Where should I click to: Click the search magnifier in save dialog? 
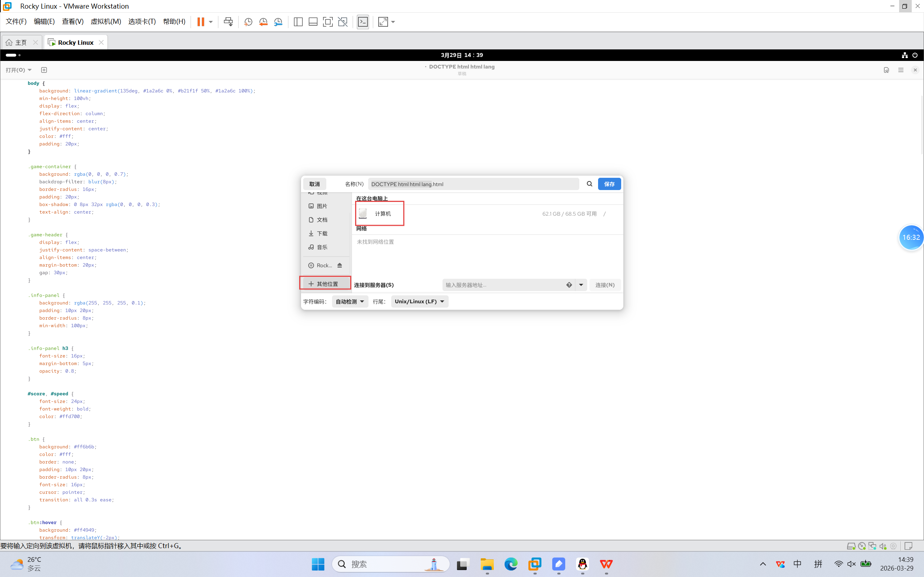pyautogui.click(x=589, y=184)
